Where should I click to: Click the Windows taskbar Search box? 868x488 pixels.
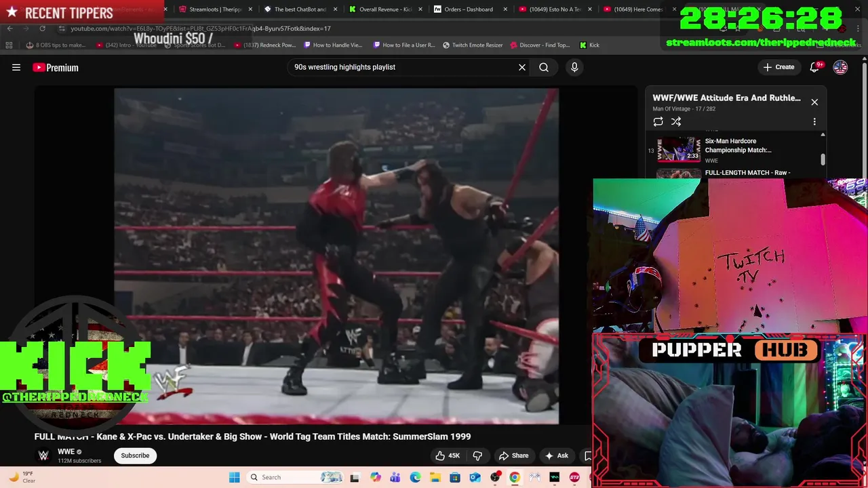coord(295,477)
